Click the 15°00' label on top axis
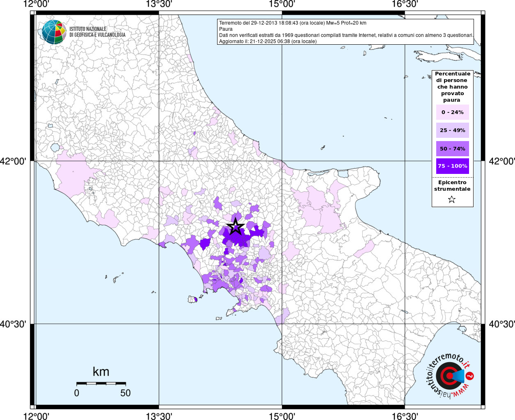The height and width of the screenshot is (420, 515). click(282, 4)
